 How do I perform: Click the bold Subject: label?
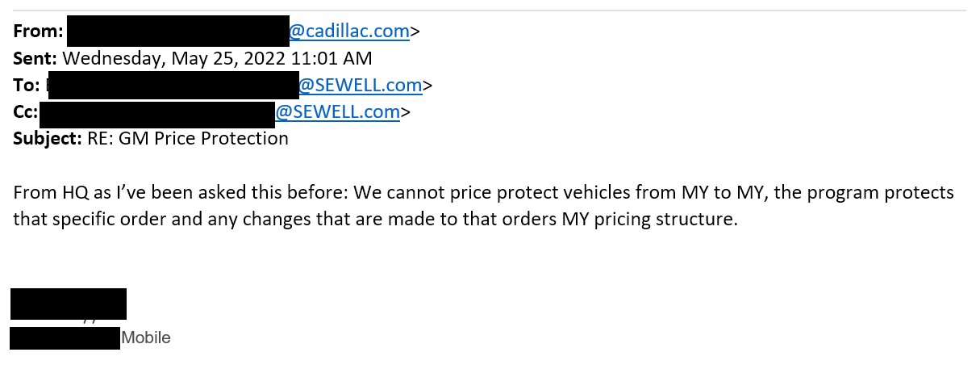47,138
